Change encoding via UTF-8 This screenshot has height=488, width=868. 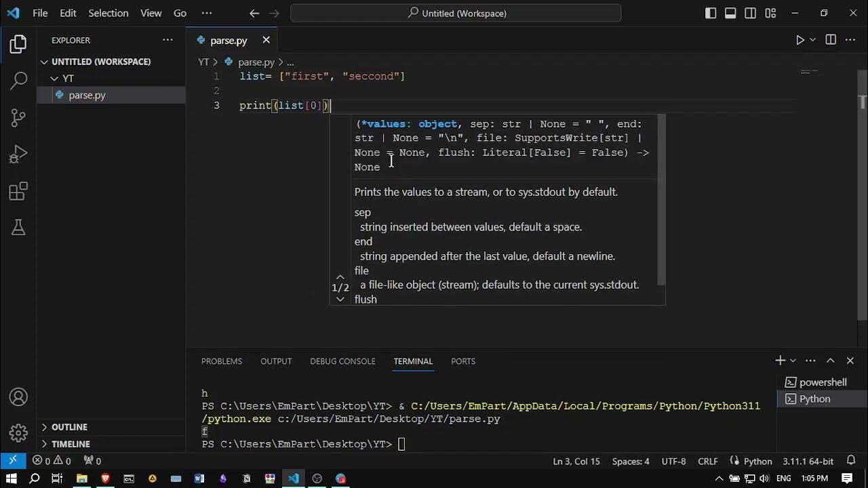click(673, 461)
